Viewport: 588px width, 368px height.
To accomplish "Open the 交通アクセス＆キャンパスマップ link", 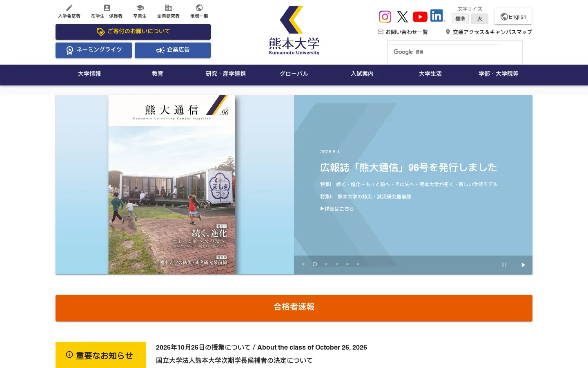I will pos(492,32).
